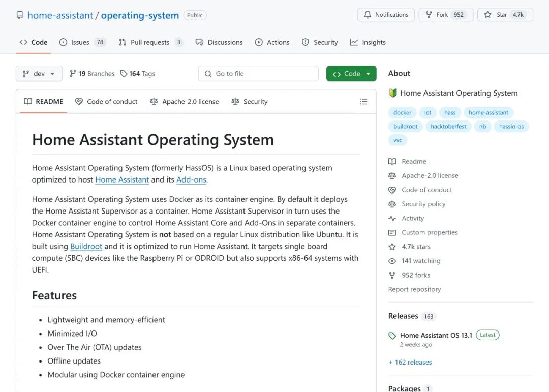Screen dimensions: 549x392
Task: Focus the Go to file search field
Action: click(x=258, y=74)
